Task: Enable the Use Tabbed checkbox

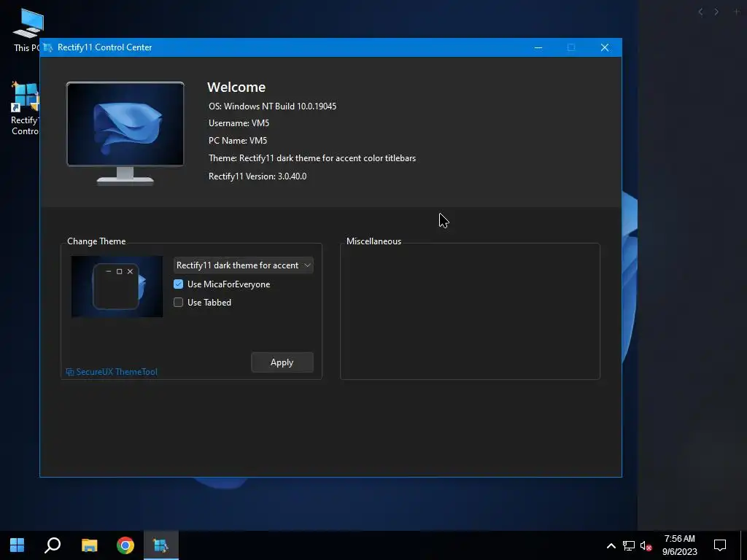Action: point(178,303)
